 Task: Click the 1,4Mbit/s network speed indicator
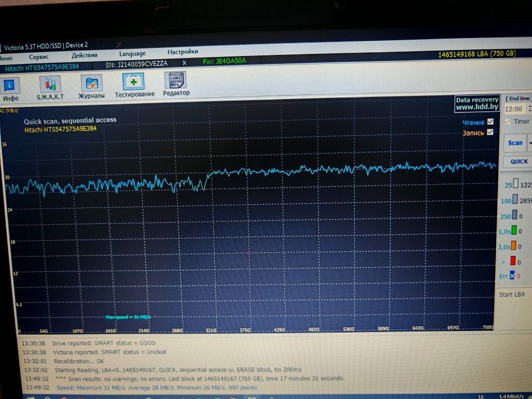(511, 396)
